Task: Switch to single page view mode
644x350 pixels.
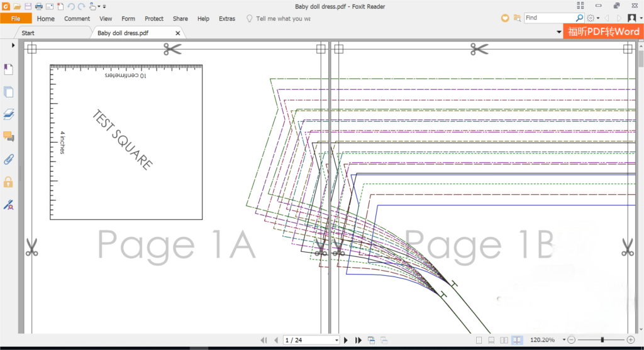Action: (x=479, y=340)
